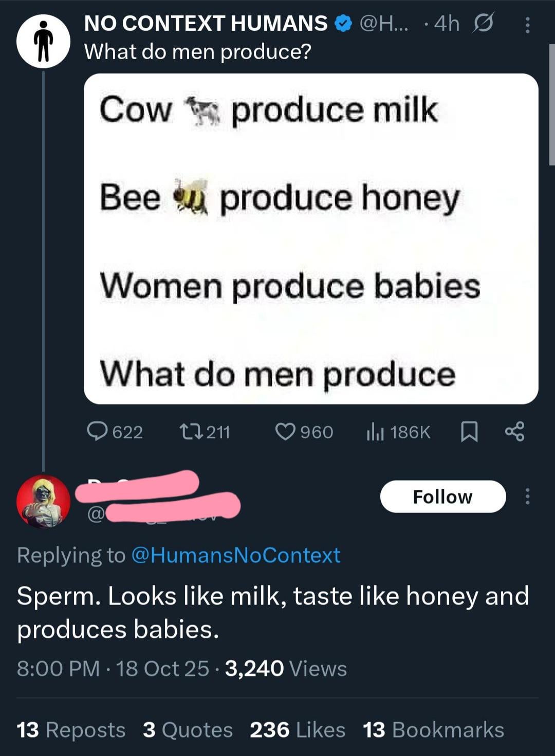Image resolution: width=555 pixels, height=756 pixels.
Task: View the 13 Reposts list
Action: point(71,730)
